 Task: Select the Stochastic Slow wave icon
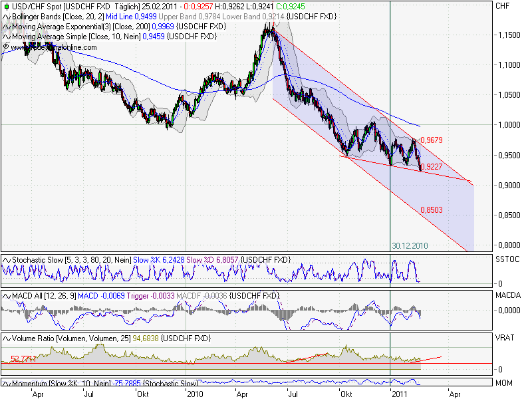pyautogui.click(x=6, y=261)
